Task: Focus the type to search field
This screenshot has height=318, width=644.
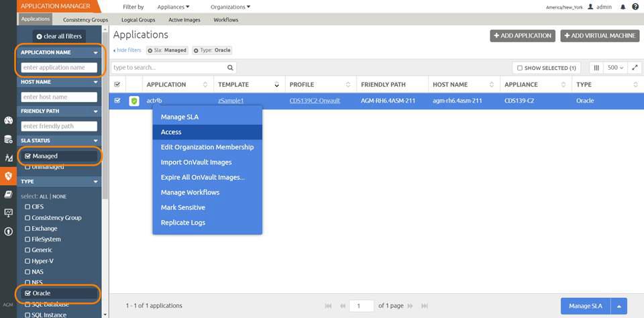Action: (x=173, y=68)
